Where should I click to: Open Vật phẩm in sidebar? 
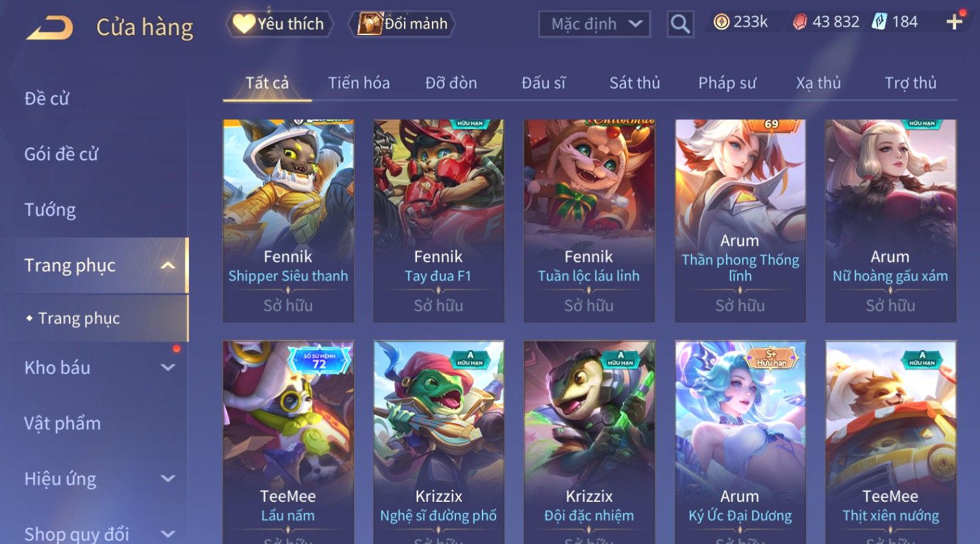[62, 423]
